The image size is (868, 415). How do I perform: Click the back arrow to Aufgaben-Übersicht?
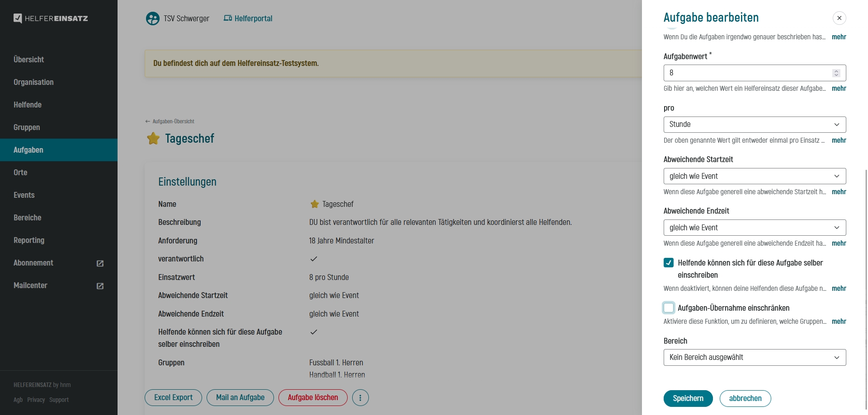click(148, 121)
